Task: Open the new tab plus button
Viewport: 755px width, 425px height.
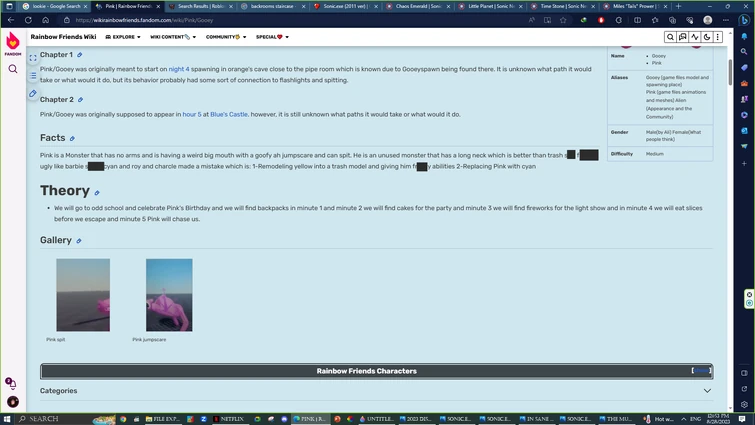Action: [x=678, y=6]
